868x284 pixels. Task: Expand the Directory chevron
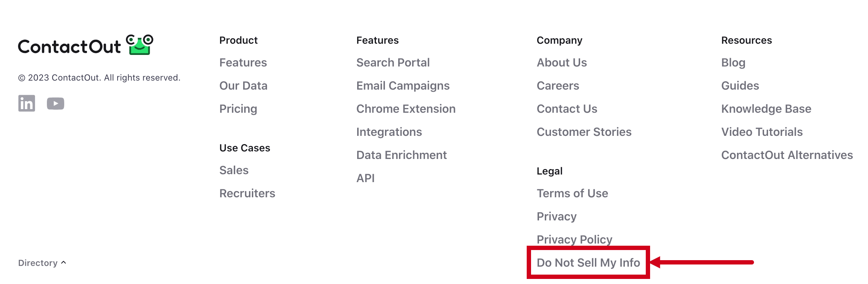(63, 263)
